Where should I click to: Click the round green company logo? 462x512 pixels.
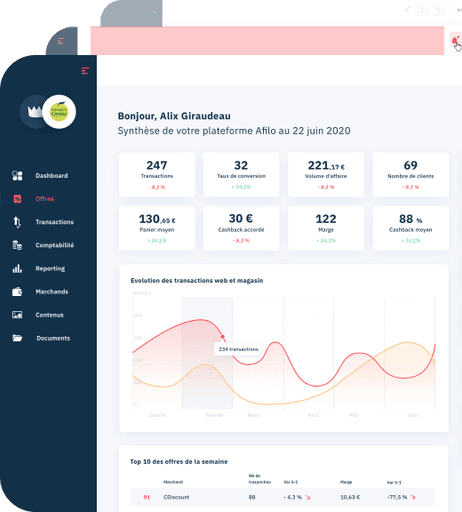click(x=59, y=112)
